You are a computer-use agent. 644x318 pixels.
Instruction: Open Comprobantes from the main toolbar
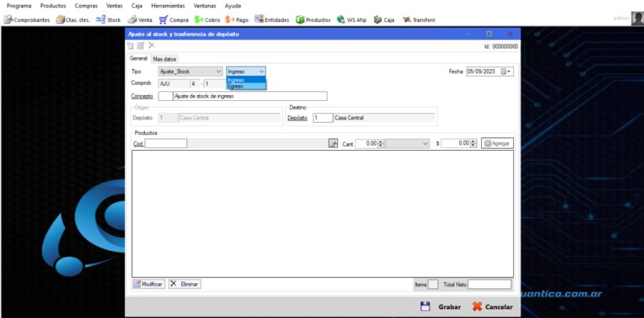point(26,20)
